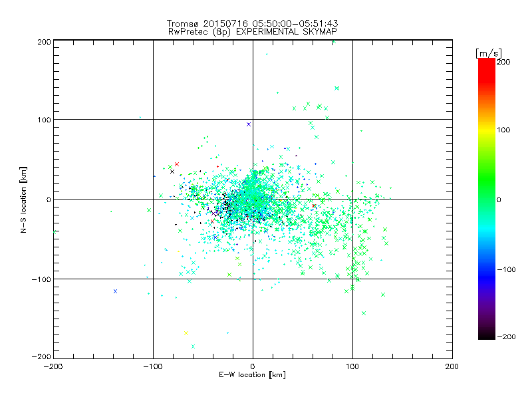Click the y-axis tick label '200'
This screenshot has width=532, height=399.
[x=45, y=42]
